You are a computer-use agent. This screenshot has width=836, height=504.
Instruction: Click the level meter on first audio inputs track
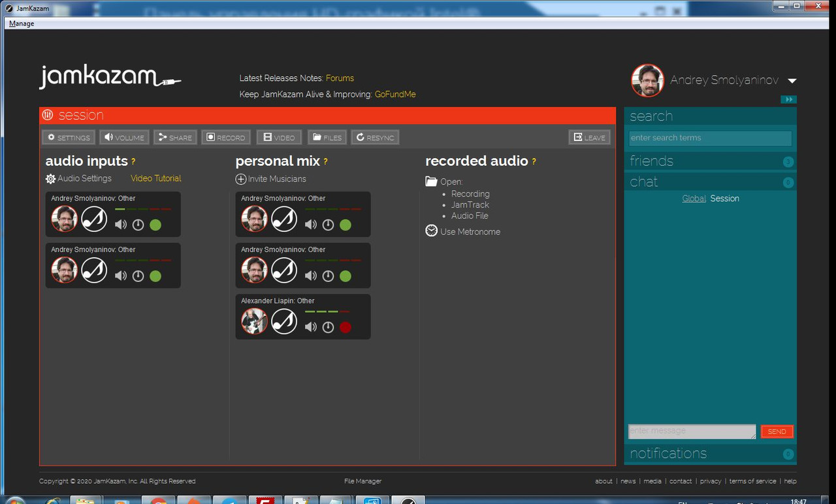pos(143,209)
